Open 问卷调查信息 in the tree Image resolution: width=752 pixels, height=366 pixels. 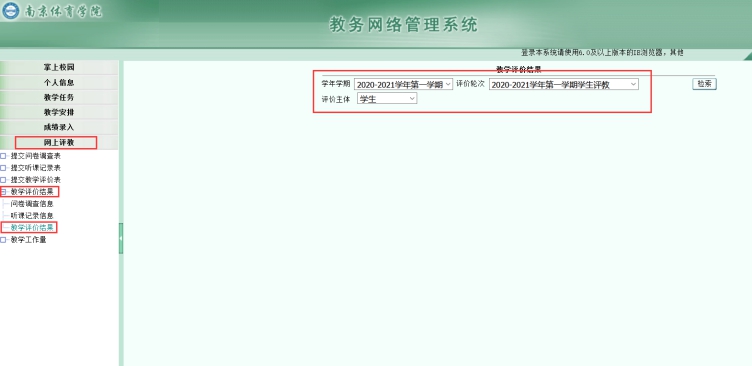click(32, 204)
